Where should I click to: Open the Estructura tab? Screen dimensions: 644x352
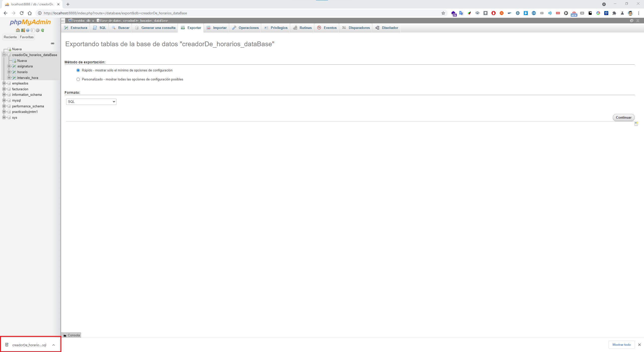[76, 28]
